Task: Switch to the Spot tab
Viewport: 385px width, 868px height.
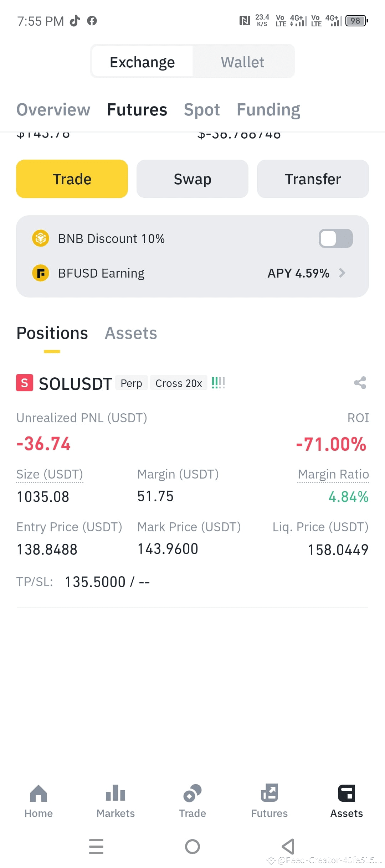Action: point(202,110)
